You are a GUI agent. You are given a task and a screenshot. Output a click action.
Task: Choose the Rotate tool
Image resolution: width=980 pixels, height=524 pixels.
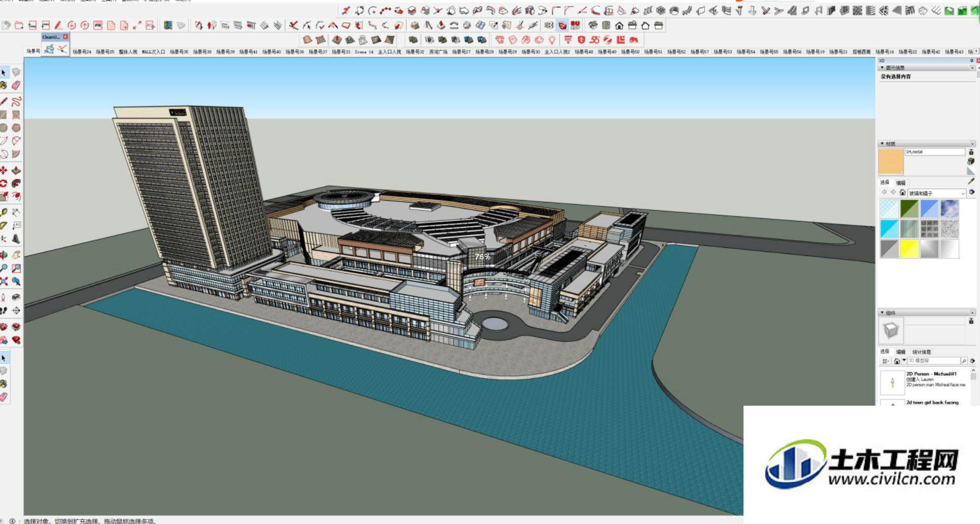tap(4, 183)
